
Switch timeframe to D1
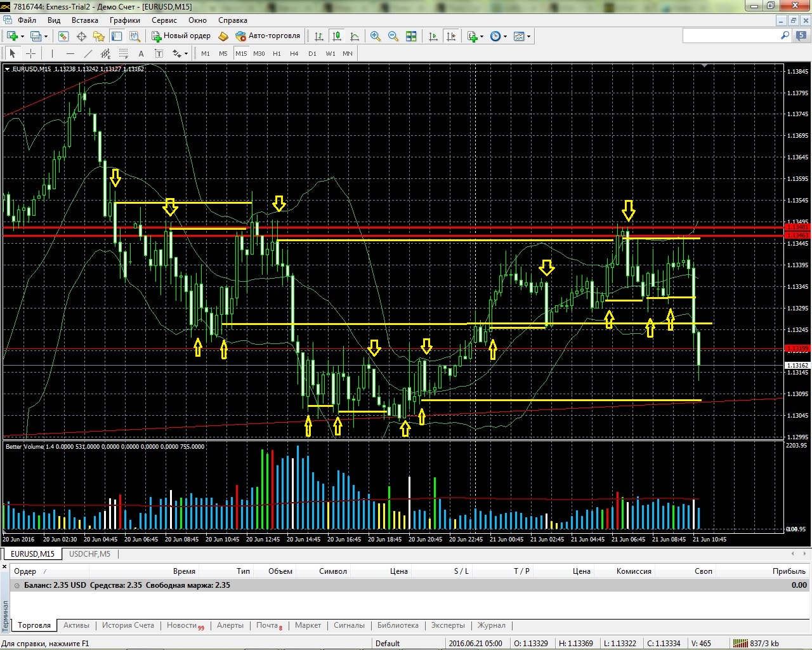pos(312,54)
